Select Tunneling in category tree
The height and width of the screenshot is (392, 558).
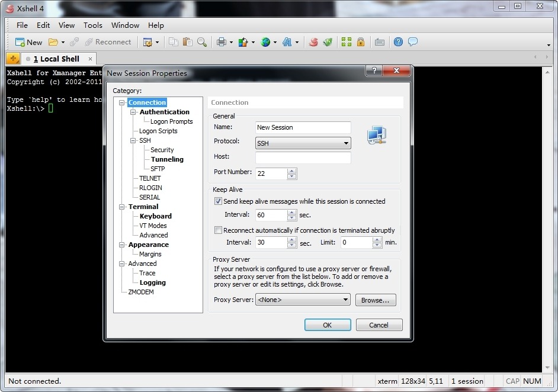[x=167, y=159]
